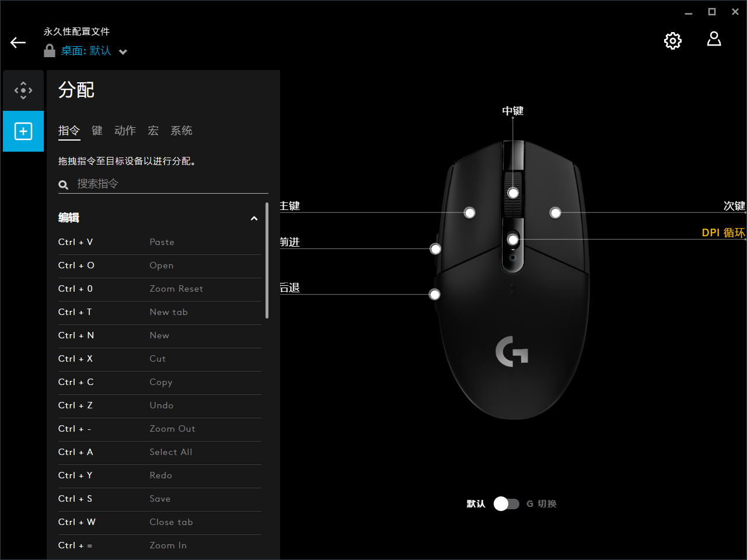Select the DPI cycle button marker
The image size is (747, 560).
(513, 240)
